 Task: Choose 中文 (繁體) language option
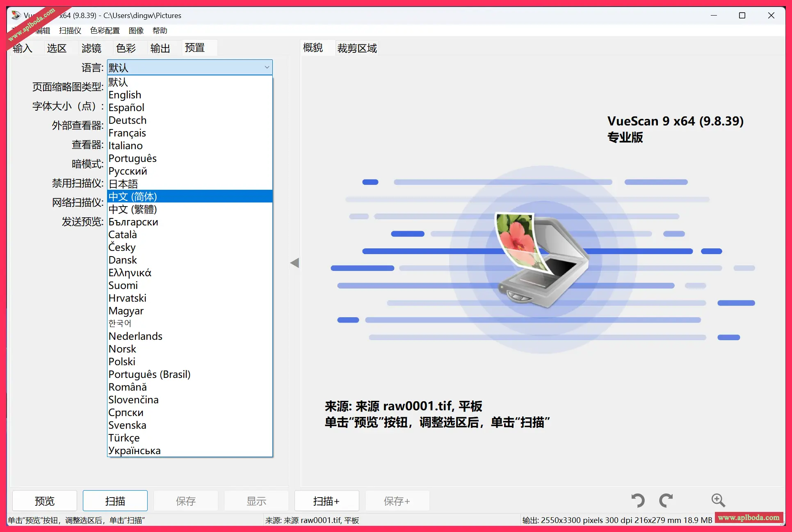132,209
